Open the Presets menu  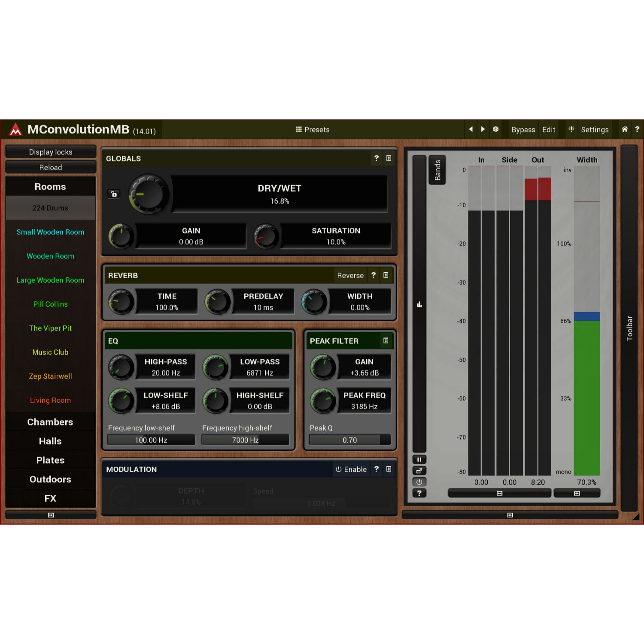(x=313, y=130)
